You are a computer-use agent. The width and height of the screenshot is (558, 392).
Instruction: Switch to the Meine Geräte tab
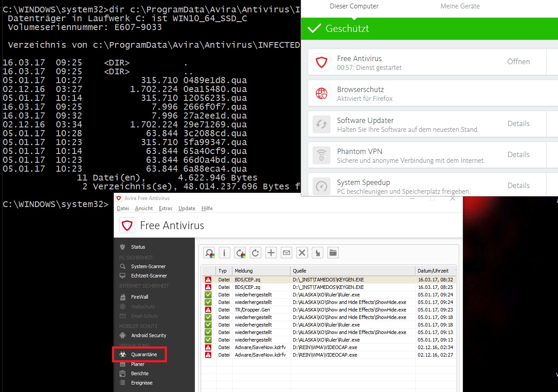click(x=459, y=6)
